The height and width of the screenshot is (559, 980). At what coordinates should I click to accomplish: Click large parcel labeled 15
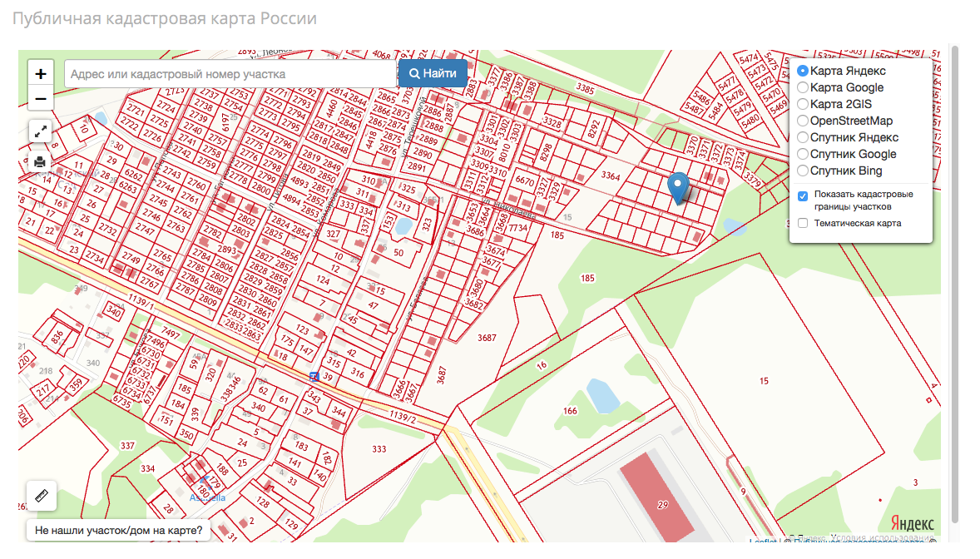click(x=764, y=381)
